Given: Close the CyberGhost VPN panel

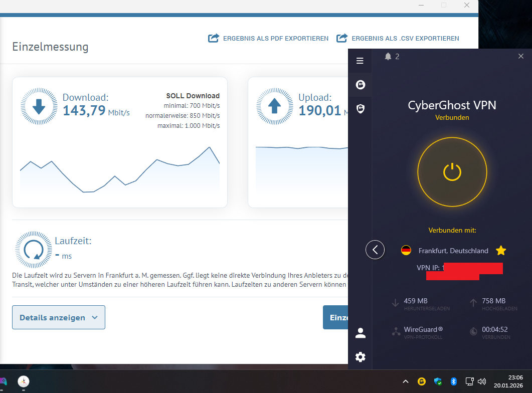Looking at the screenshot, I should point(521,56).
